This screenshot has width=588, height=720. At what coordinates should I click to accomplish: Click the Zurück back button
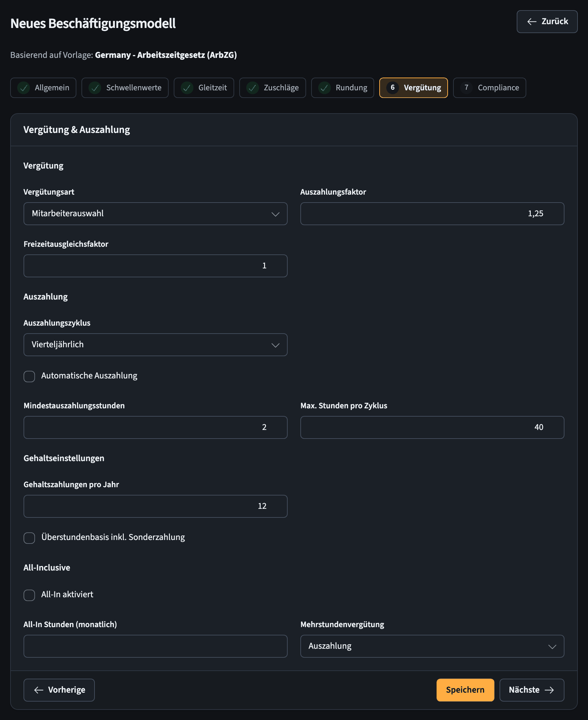click(547, 22)
